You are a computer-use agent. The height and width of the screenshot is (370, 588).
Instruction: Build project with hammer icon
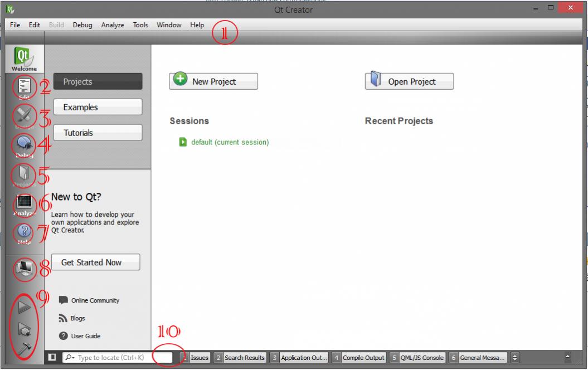click(x=25, y=349)
